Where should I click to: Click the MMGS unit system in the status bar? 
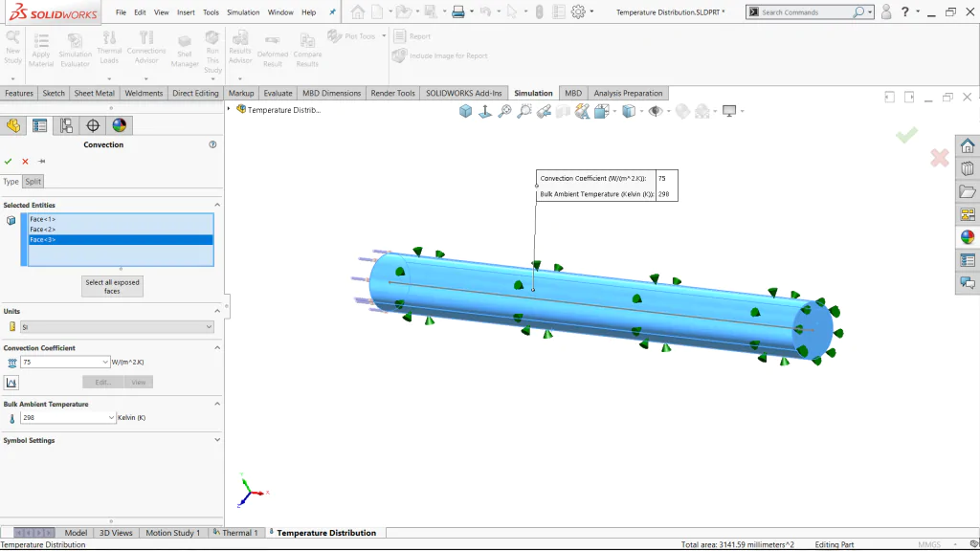coord(929,544)
